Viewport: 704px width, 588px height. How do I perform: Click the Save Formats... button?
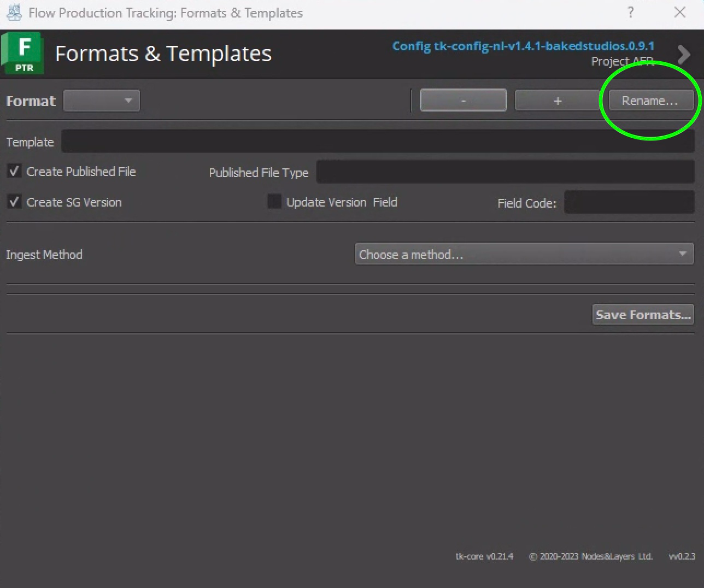643,315
